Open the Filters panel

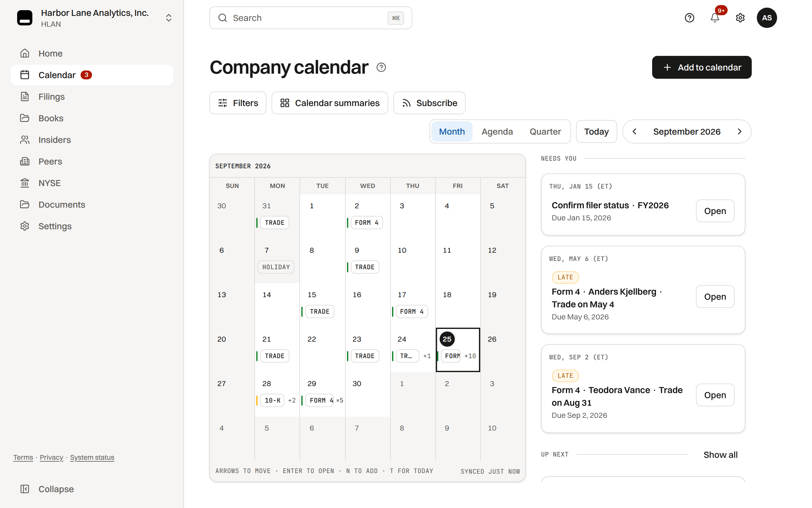click(x=238, y=103)
